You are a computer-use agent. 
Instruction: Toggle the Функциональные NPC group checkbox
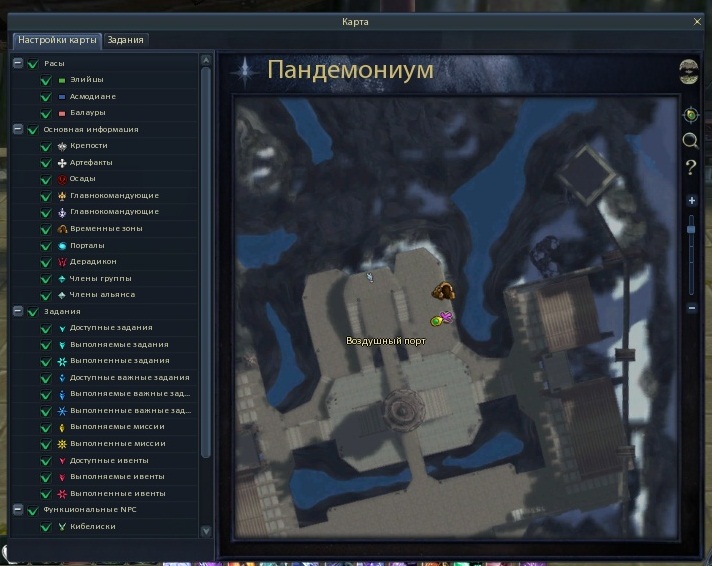(x=33, y=511)
